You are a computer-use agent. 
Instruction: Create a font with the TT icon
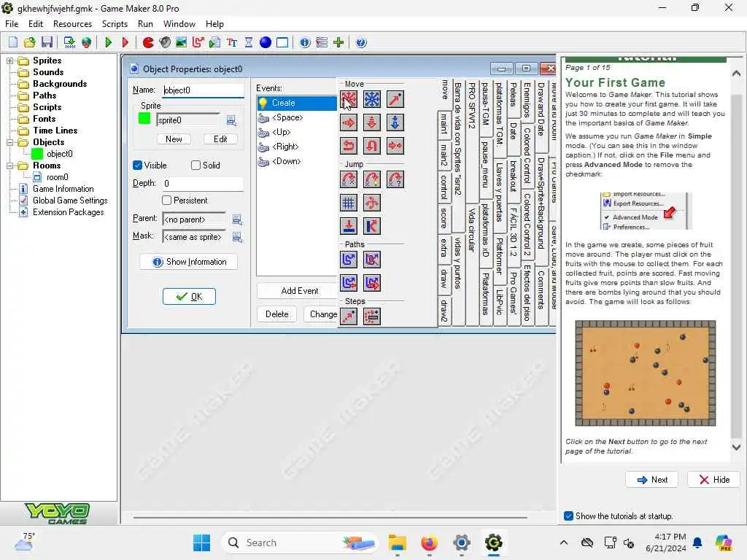(232, 42)
